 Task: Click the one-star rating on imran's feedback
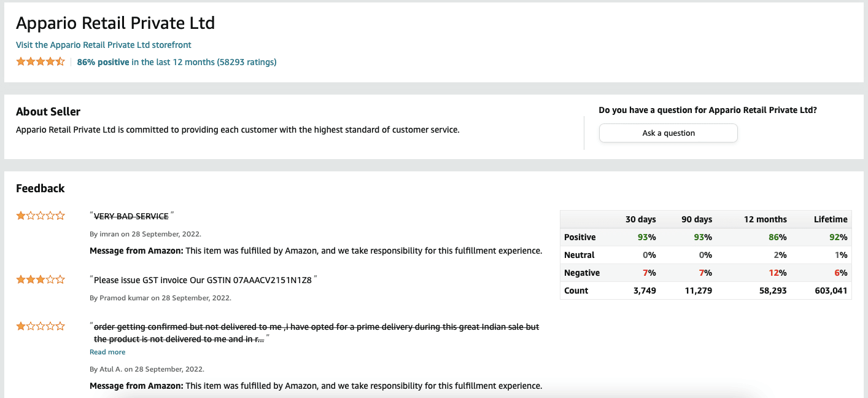40,216
